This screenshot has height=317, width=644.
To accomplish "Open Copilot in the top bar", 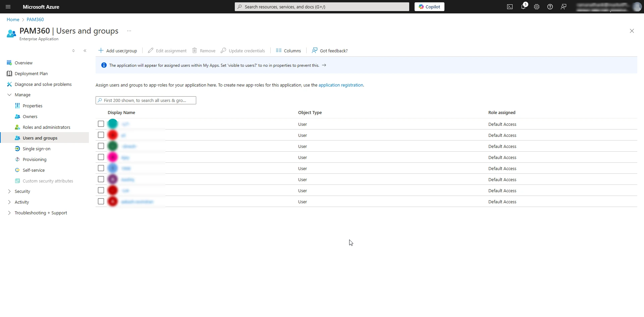I will point(429,7).
